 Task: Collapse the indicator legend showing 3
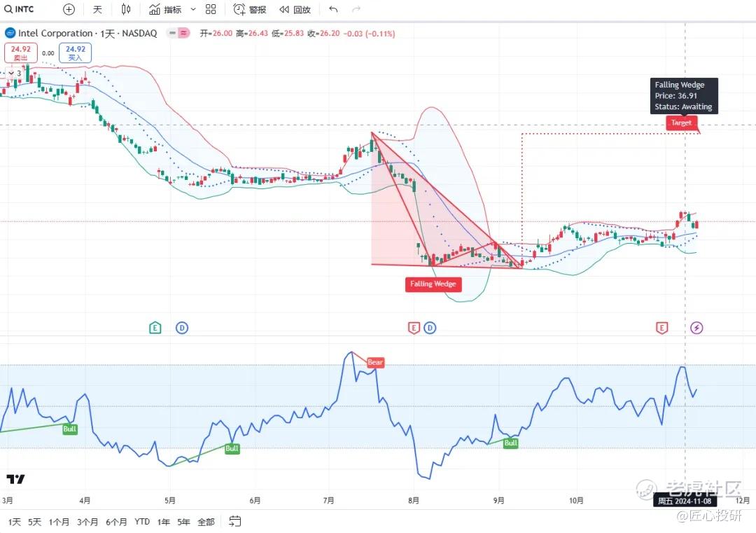coord(15,74)
